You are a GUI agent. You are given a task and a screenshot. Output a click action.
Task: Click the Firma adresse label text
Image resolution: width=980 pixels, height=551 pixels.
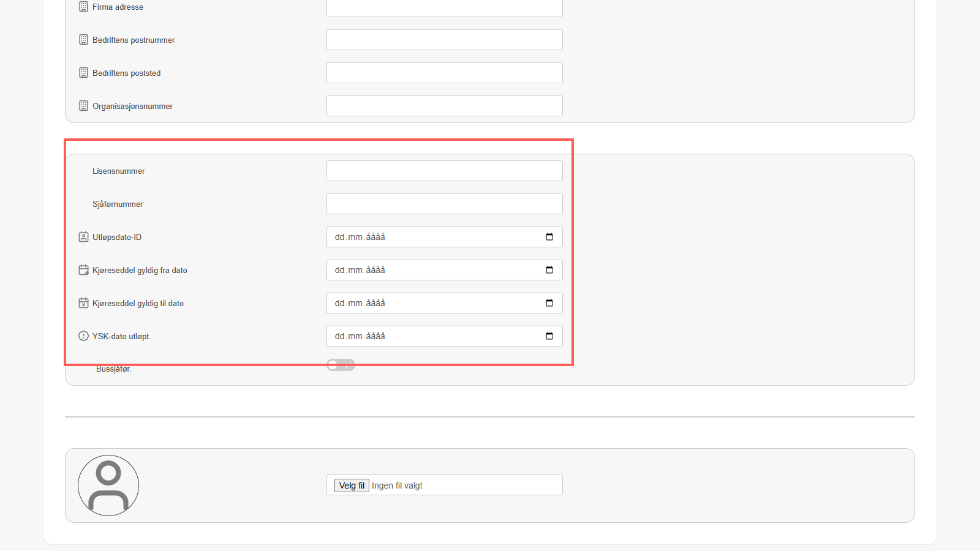118,7
